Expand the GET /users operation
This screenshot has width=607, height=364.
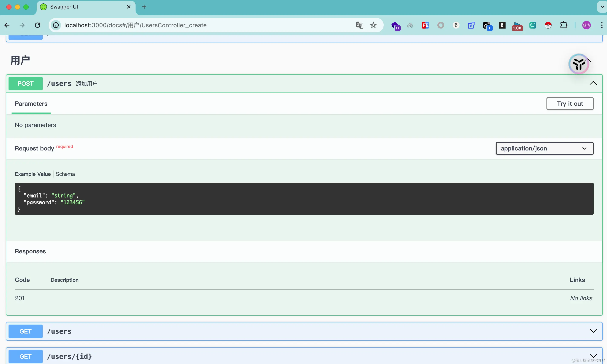[x=593, y=331]
